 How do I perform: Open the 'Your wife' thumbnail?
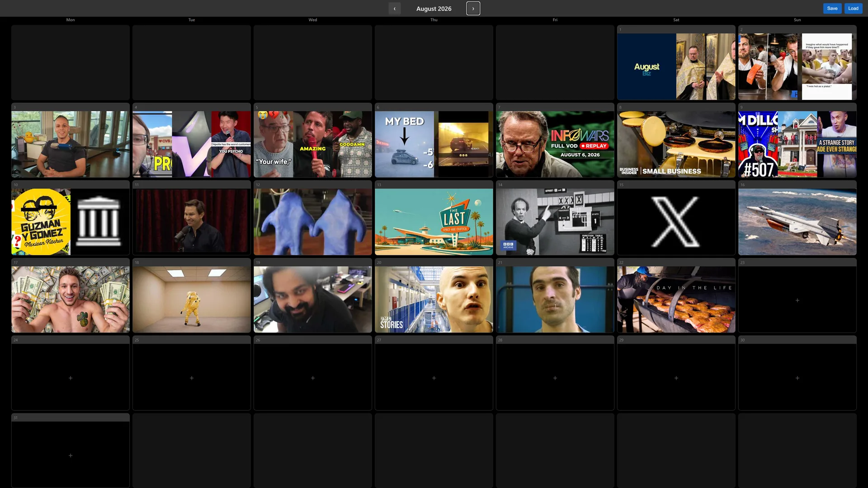click(274, 144)
